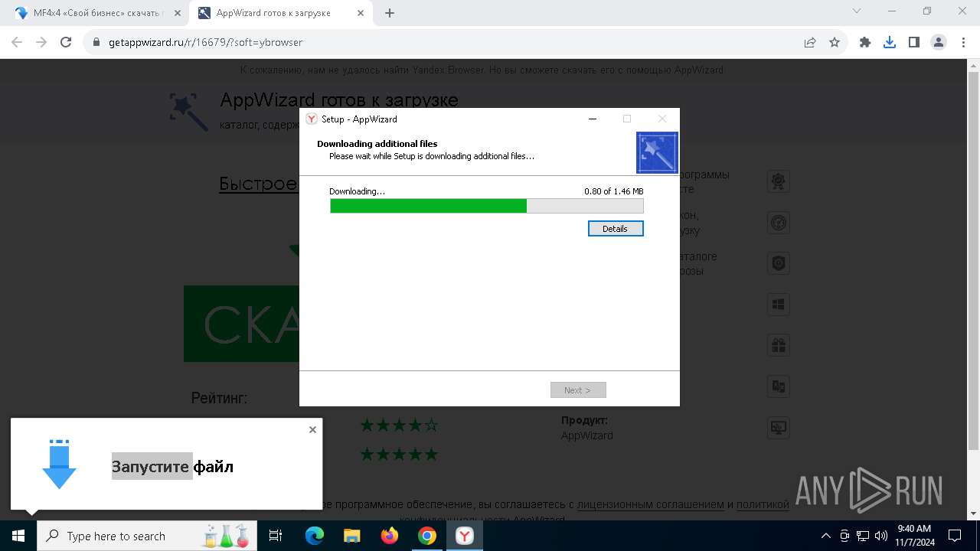Open the Chrome downloads icon
The image size is (980, 551).
[890, 42]
